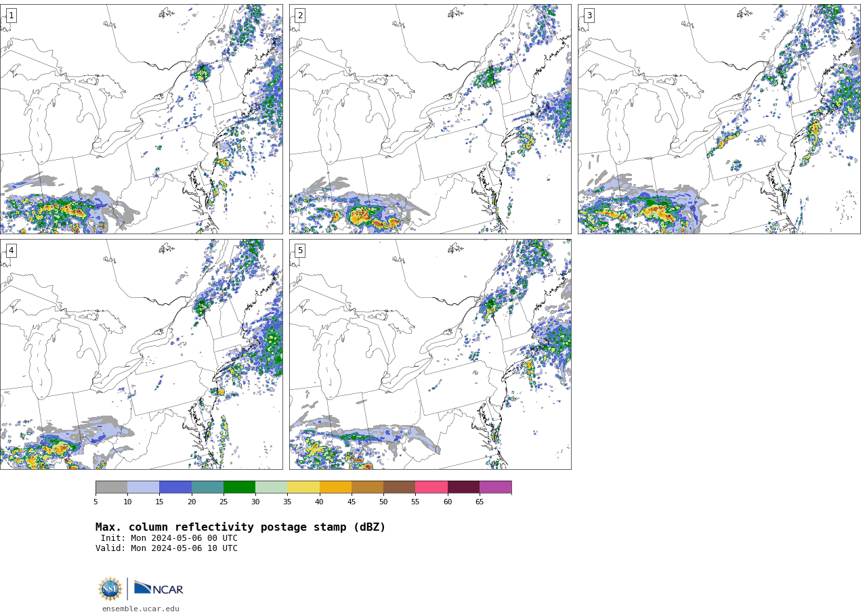This screenshot has height=616, width=867.
Task: Click the Init time text line
Action: coord(169,538)
